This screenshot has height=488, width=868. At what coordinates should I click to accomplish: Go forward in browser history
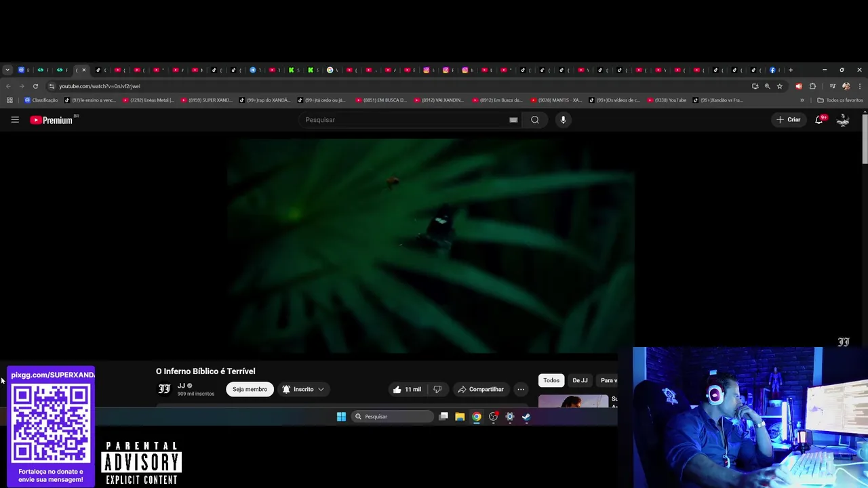click(22, 86)
